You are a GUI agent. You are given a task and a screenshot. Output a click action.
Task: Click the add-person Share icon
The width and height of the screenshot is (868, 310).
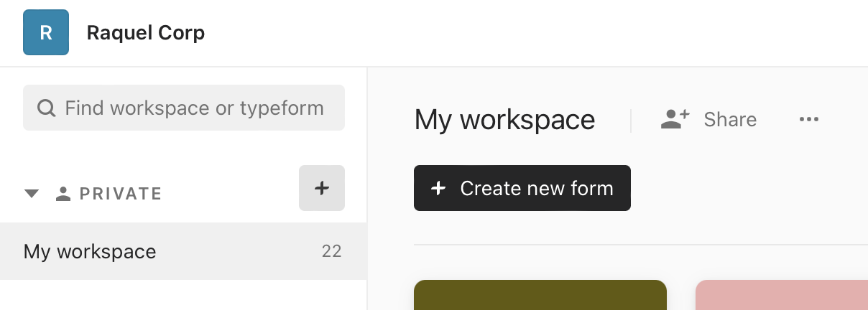(675, 119)
